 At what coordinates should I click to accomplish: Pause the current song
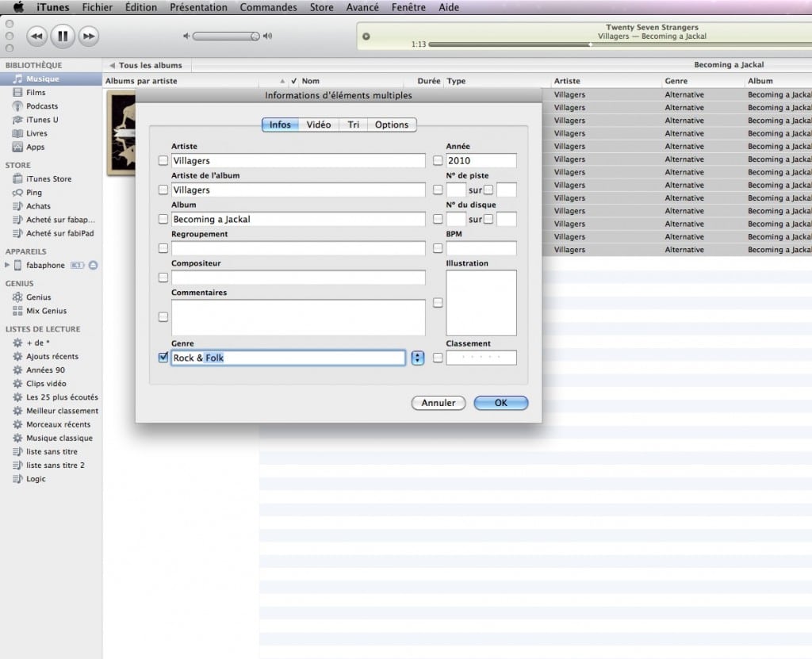click(x=63, y=36)
